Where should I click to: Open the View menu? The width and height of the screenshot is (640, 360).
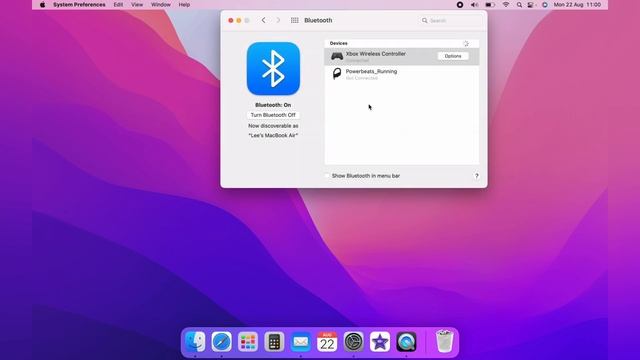(137, 5)
